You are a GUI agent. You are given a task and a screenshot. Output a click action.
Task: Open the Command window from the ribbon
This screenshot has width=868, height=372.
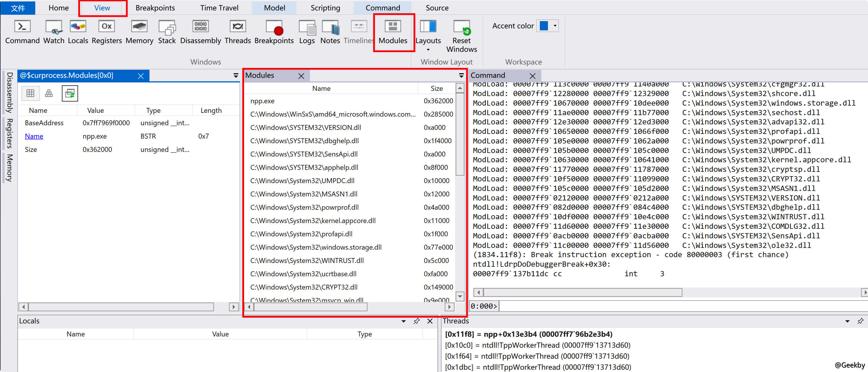[22, 32]
